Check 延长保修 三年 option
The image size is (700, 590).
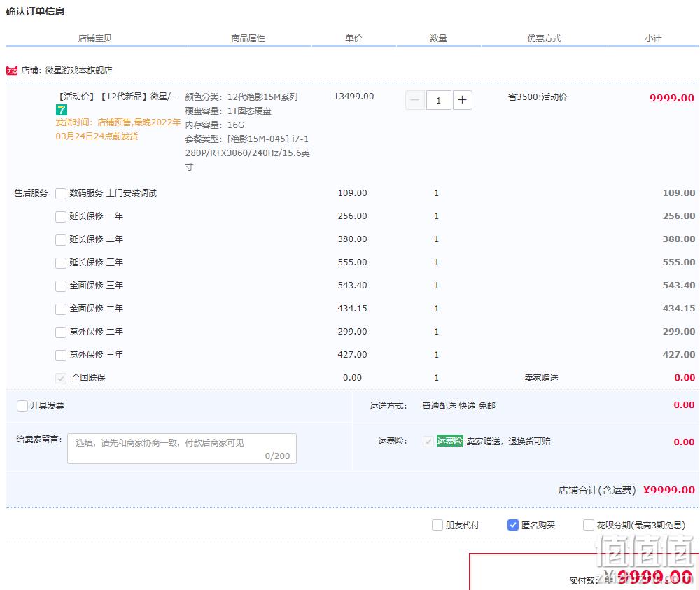[x=61, y=263]
